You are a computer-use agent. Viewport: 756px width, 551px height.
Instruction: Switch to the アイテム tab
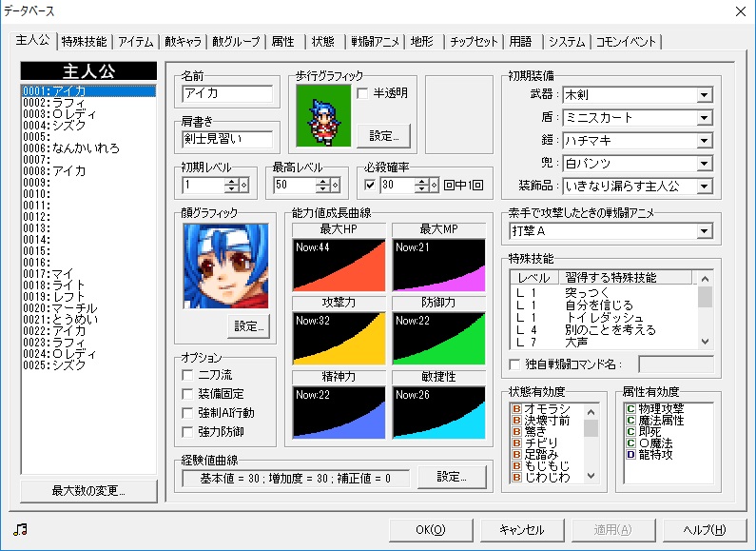coord(136,42)
